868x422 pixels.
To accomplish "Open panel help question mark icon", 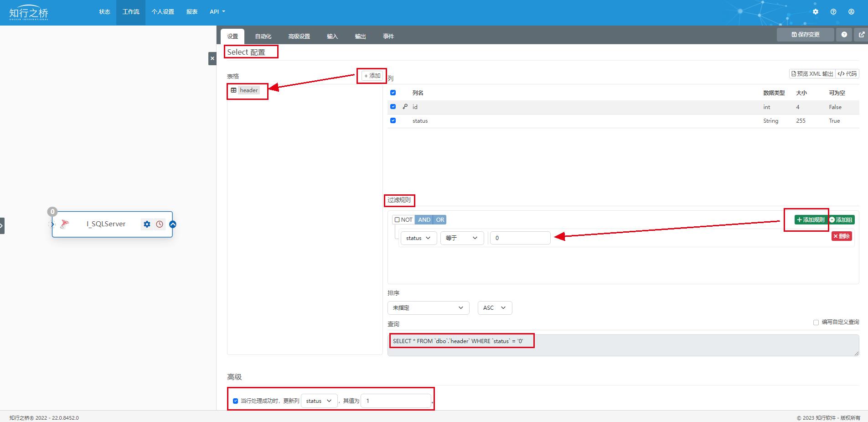I will tap(844, 35).
